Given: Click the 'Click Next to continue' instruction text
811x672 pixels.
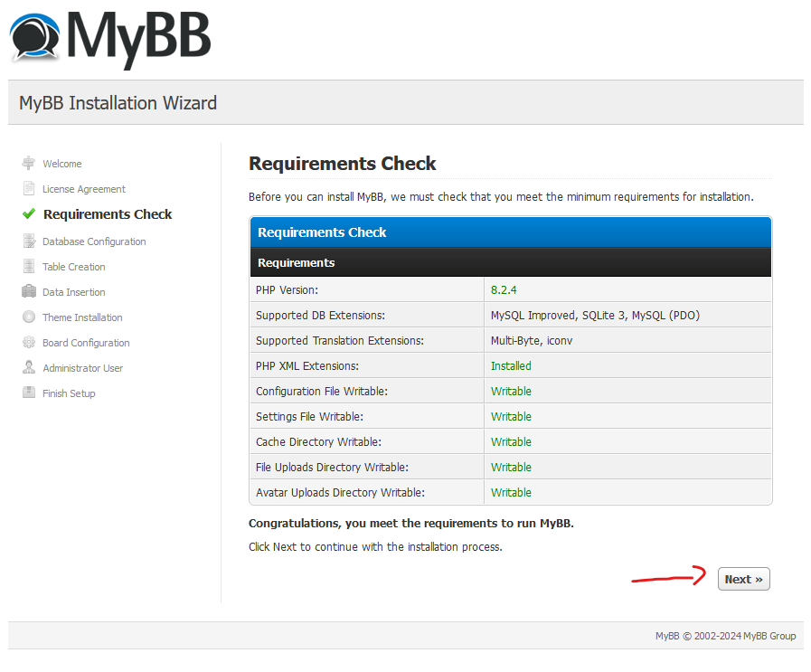Looking at the screenshot, I should 375,547.
